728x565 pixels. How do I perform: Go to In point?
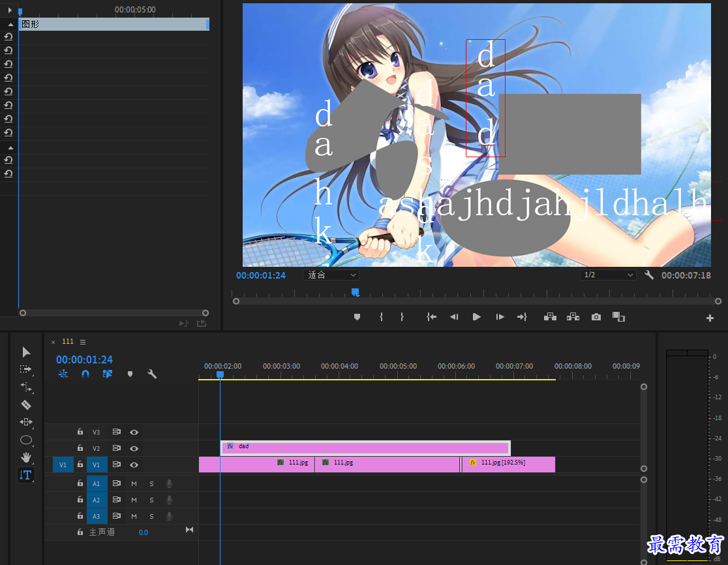click(431, 317)
